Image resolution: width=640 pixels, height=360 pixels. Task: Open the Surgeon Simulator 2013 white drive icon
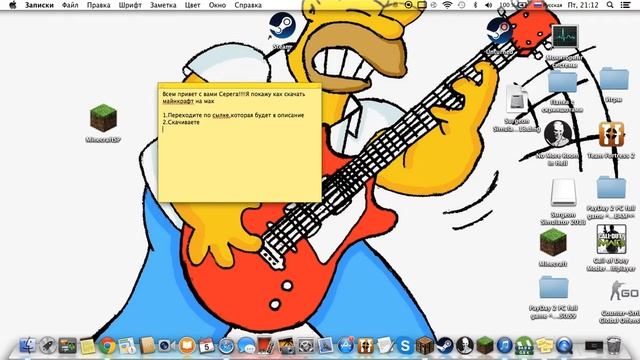click(563, 192)
